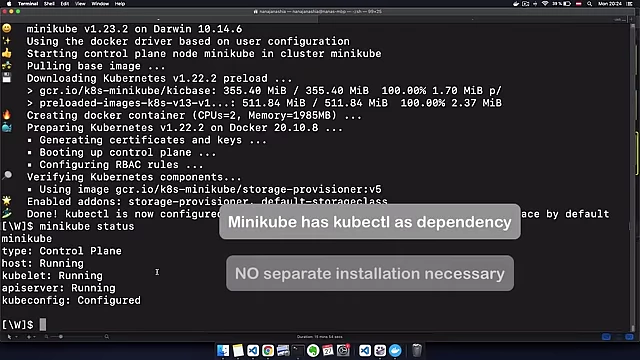Viewport: 640px width, 360px height.
Task: Open the View menu
Action: click(x=80, y=4)
